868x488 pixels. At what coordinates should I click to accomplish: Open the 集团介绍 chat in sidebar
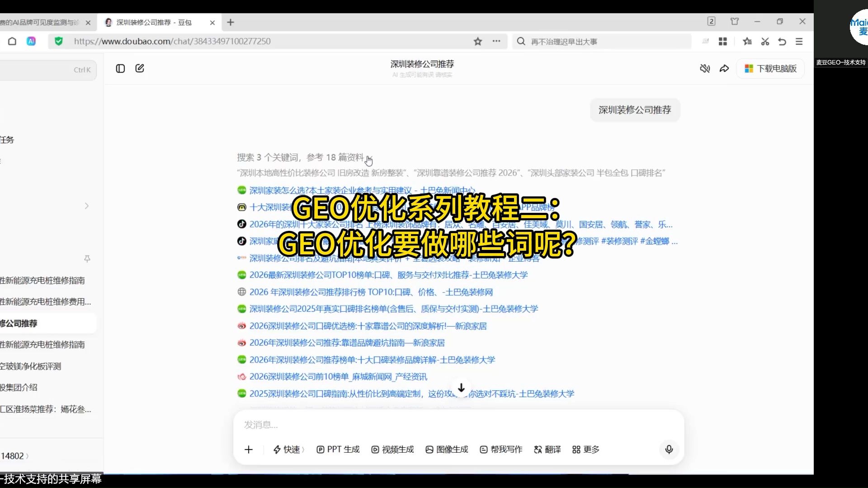point(19,388)
